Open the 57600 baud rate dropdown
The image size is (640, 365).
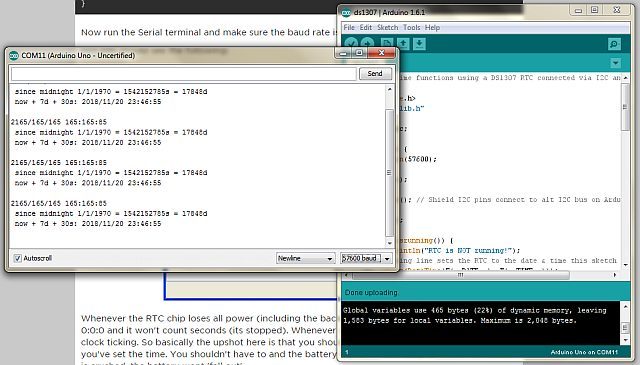(x=366, y=258)
